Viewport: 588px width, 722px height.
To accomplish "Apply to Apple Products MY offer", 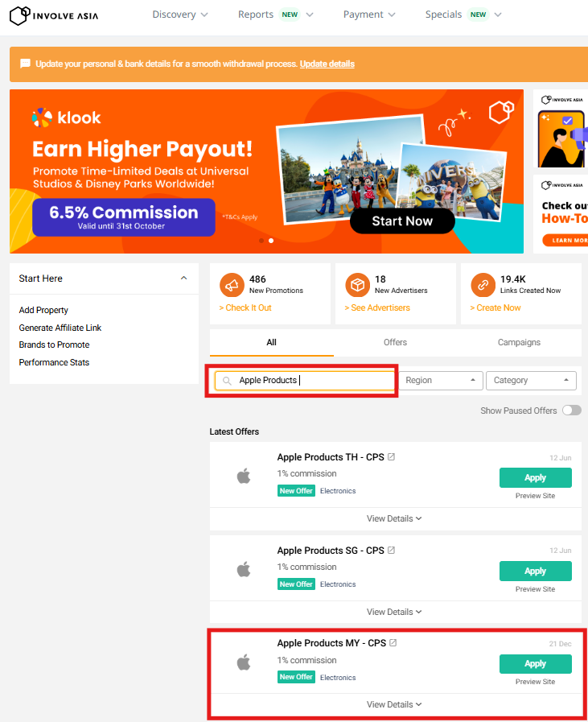I will (x=535, y=664).
